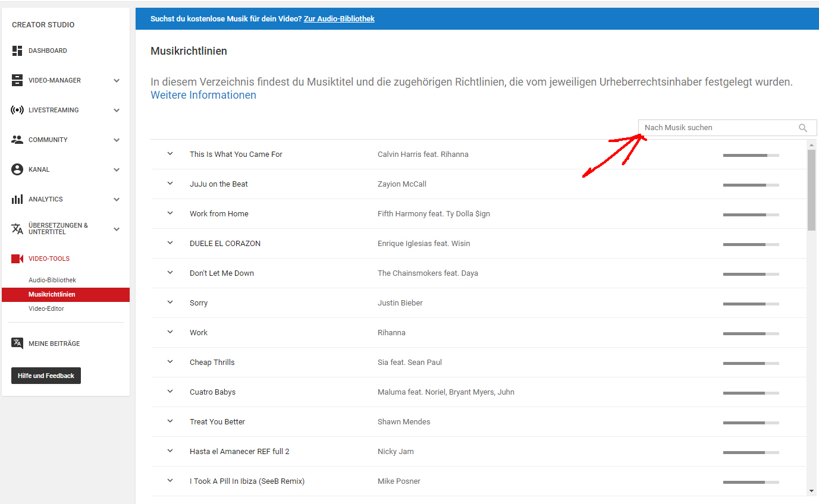
Task: Open the Weitere Informationen link
Action: coord(203,95)
